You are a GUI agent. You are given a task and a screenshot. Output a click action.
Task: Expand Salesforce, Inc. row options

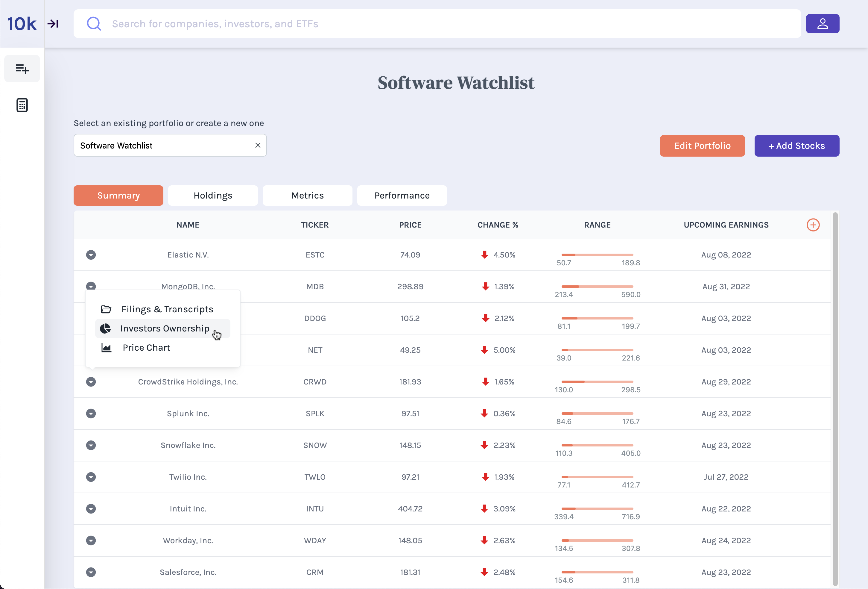(x=91, y=573)
